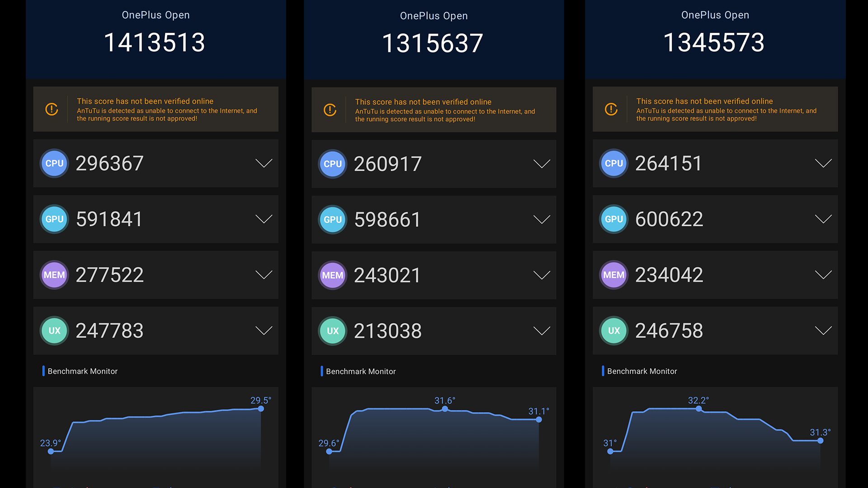This screenshot has width=868, height=488.
Task: Click the MEM icon beside 277522
Action: (54, 275)
